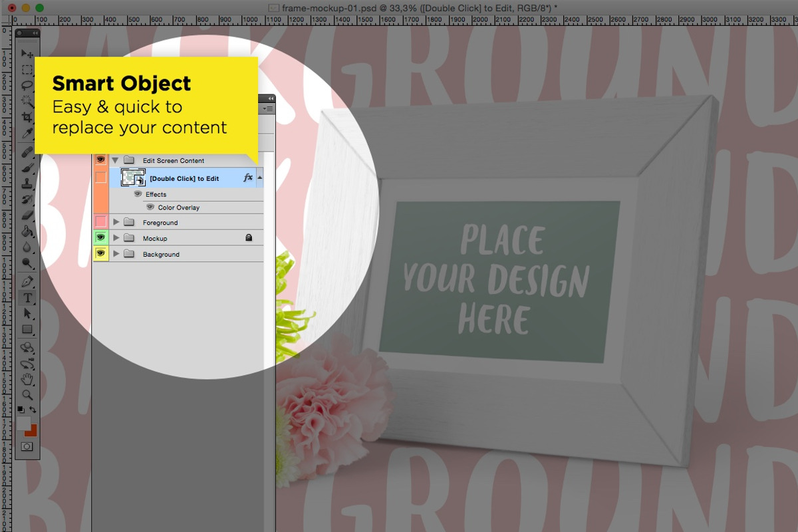
Task: Hide the Mockup group
Action: pos(100,237)
